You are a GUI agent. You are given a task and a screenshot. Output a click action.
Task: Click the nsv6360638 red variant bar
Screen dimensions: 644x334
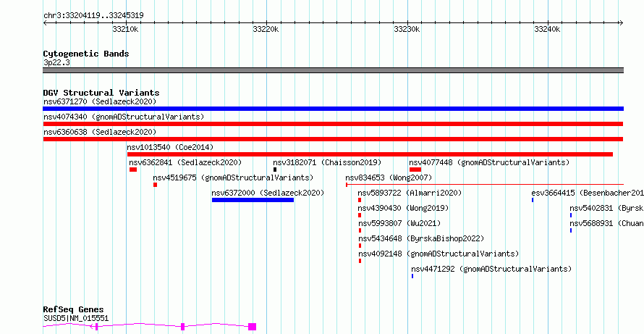333,139
